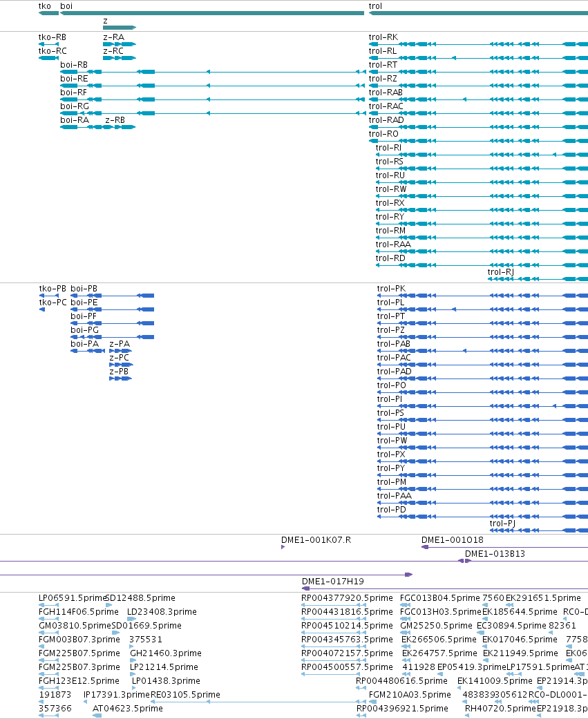Select protein trol-PY

pyautogui.click(x=391, y=468)
